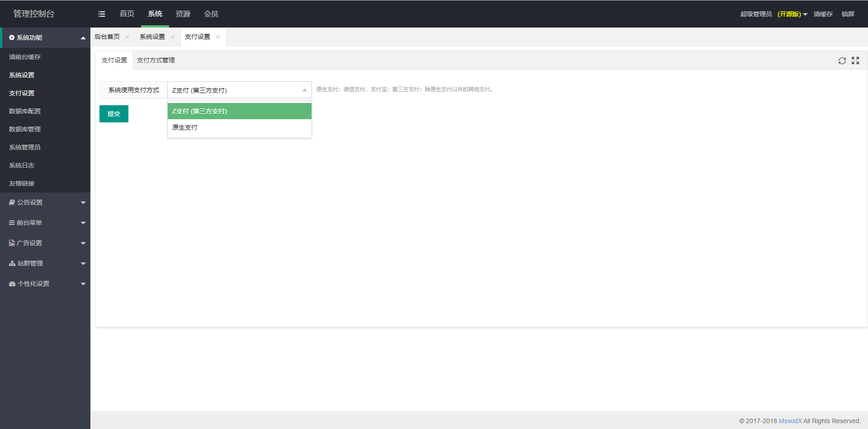This screenshot has height=429, width=868.
Task: Toggle the sidebar collapse hamburger icon
Action: (102, 14)
